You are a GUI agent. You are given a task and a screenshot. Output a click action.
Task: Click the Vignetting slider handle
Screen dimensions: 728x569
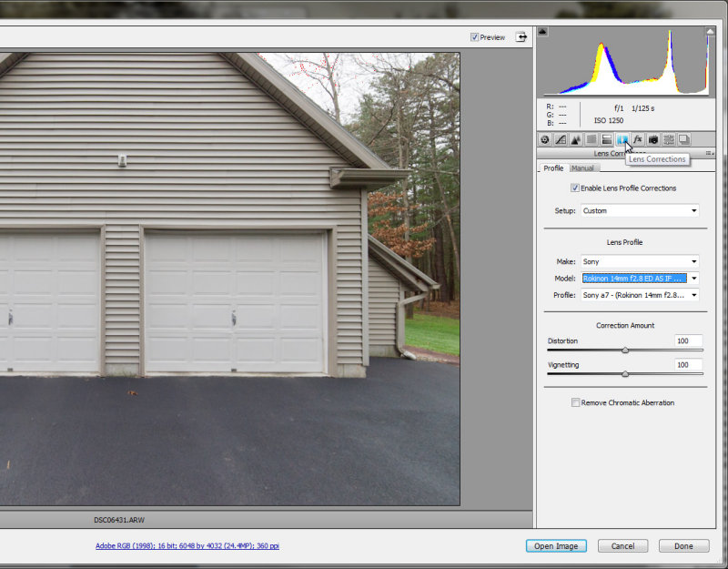[x=625, y=374]
